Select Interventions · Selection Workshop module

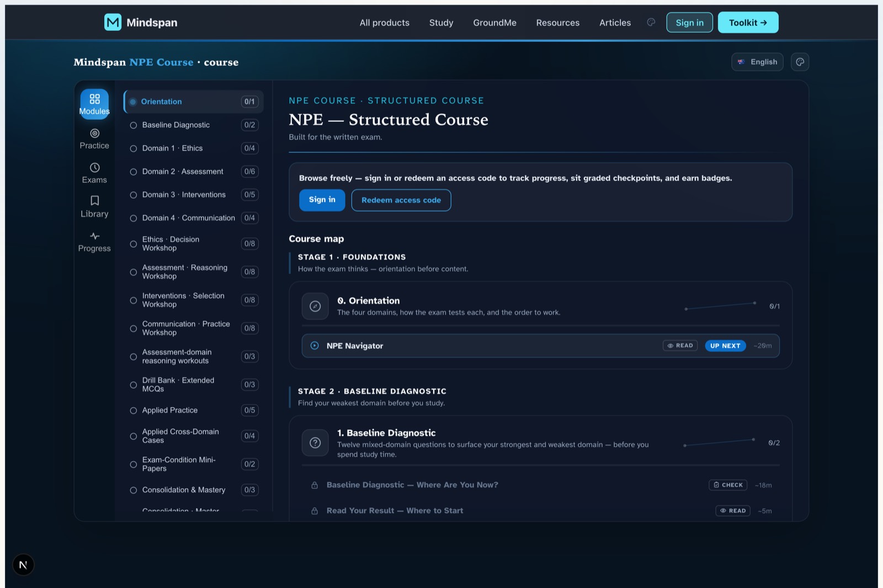(193, 300)
